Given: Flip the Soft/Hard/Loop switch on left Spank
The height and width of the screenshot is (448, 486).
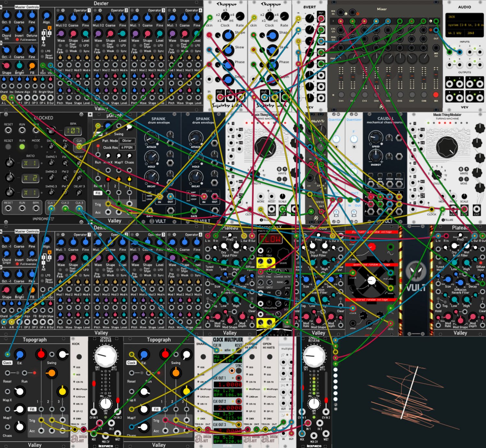Looking at the screenshot, I should click(145, 196).
